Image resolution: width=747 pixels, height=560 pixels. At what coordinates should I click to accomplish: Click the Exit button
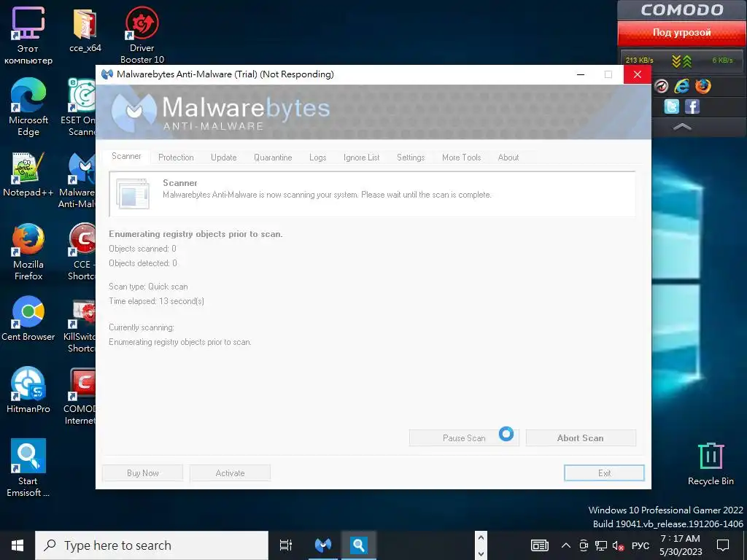604,472
